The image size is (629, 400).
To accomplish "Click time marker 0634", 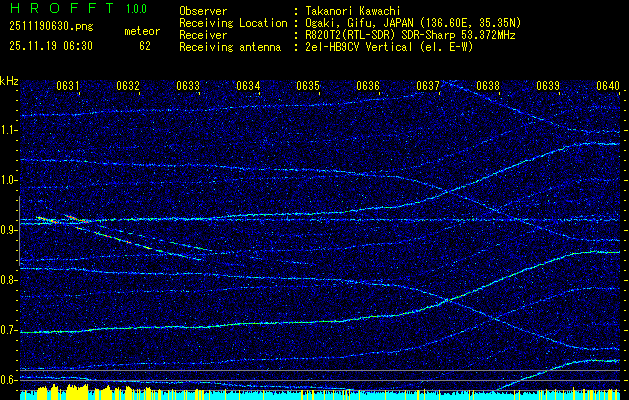I will coord(248,85).
